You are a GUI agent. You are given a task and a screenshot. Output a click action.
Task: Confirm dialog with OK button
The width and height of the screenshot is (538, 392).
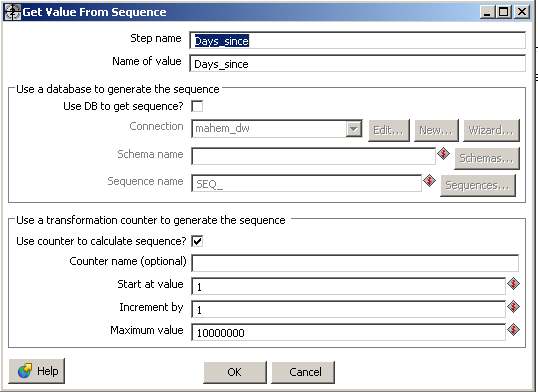coord(235,372)
